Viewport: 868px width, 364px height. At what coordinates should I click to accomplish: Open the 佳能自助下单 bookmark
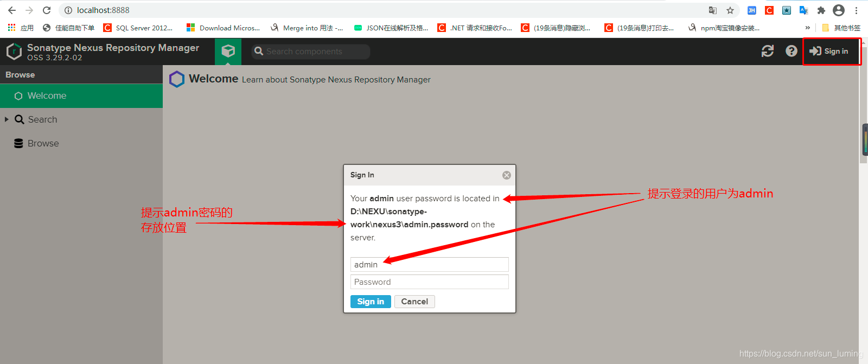pos(68,28)
